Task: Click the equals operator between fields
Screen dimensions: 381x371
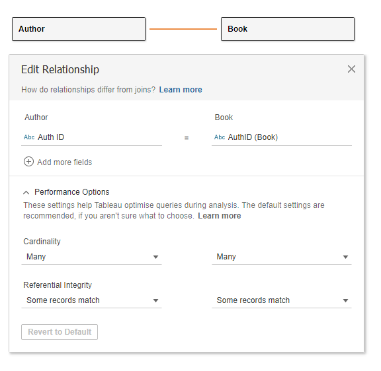Action: point(187,138)
